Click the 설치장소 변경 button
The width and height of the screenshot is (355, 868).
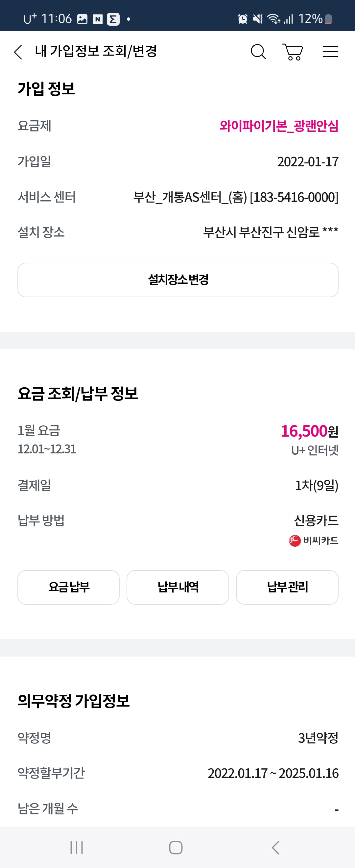tap(178, 280)
